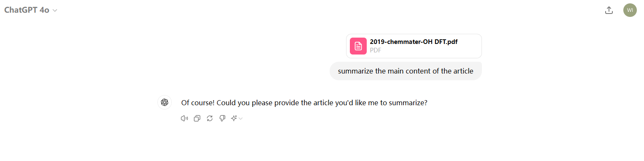Viewport: 644px width, 161px height.
Task: Open the WI profile avatar menu
Action: click(630, 10)
